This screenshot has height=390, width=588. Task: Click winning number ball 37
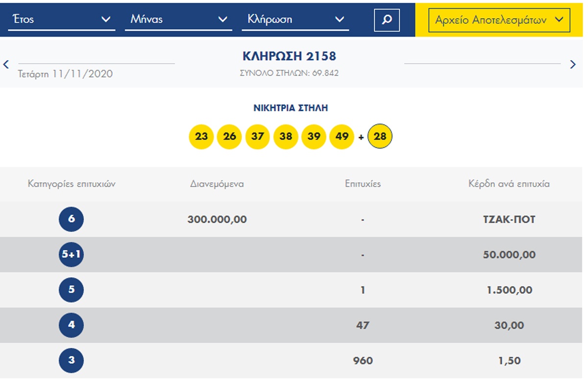click(257, 136)
